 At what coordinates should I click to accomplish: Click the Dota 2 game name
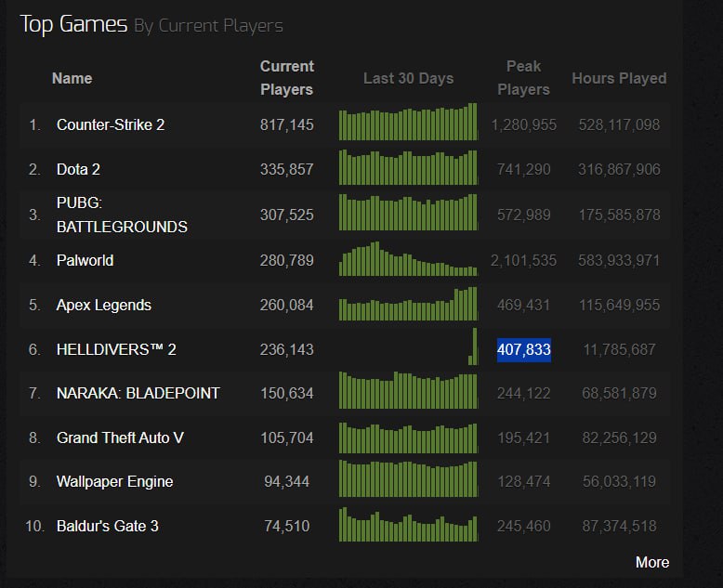pyautogui.click(x=78, y=169)
